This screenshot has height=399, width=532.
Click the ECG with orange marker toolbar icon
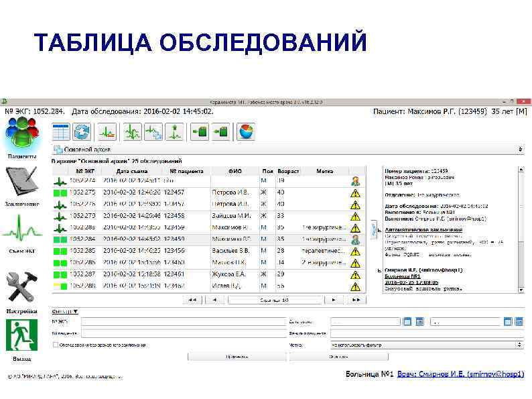coord(107,131)
